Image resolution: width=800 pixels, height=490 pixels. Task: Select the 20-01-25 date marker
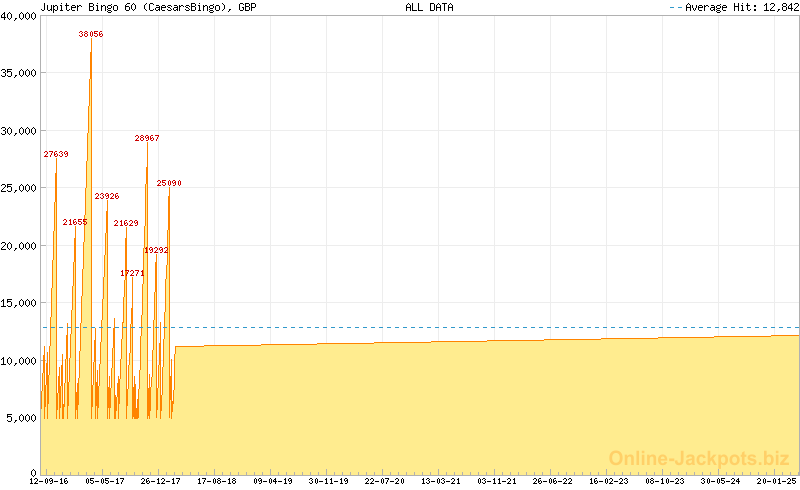coord(776,481)
